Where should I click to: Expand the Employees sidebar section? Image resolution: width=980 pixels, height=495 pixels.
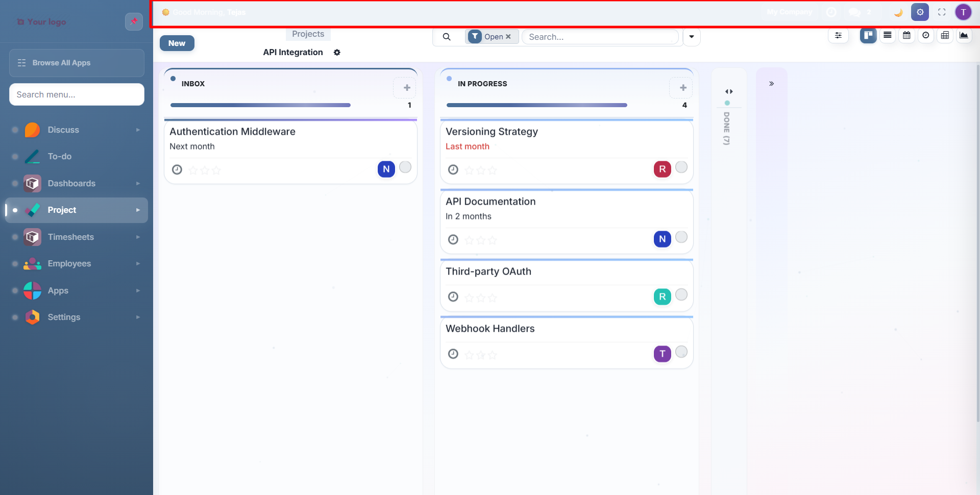(138, 263)
